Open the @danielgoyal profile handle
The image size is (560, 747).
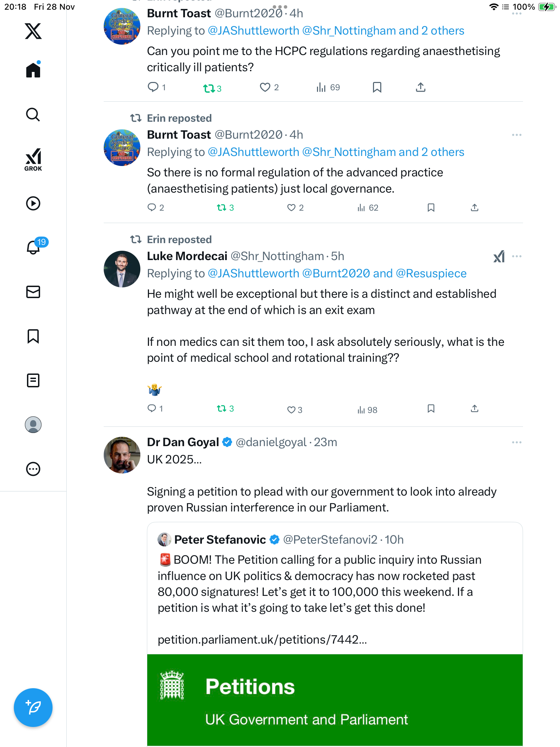pyautogui.click(x=271, y=442)
